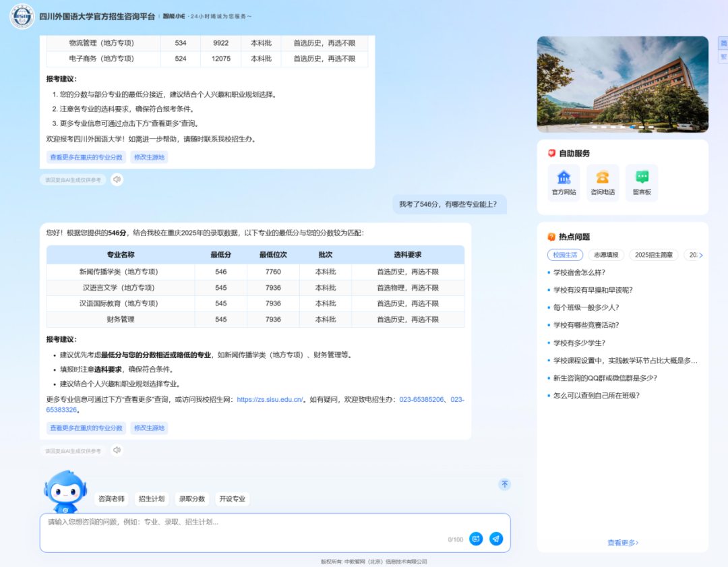The width and height of the screenshot is (728, 567).
Task: Play audio for the 546分 answer
Action: [117, 450]
